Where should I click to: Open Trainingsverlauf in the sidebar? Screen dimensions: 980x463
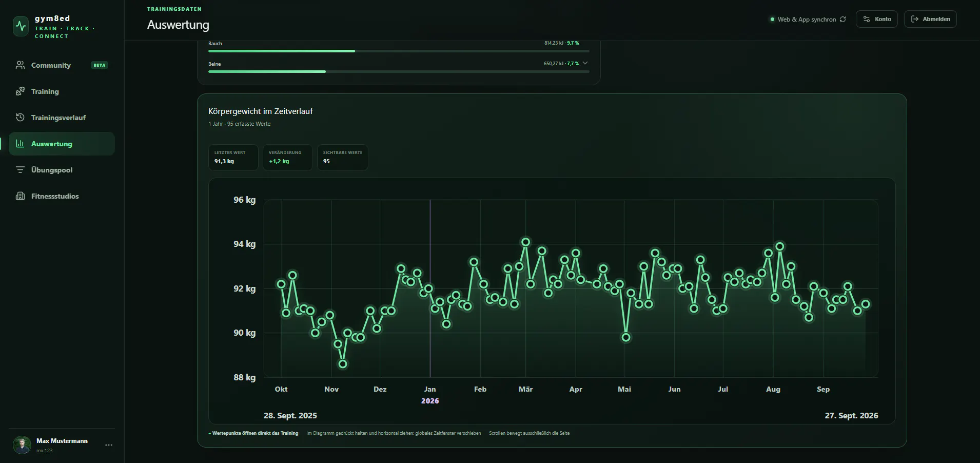click(62, 118)
